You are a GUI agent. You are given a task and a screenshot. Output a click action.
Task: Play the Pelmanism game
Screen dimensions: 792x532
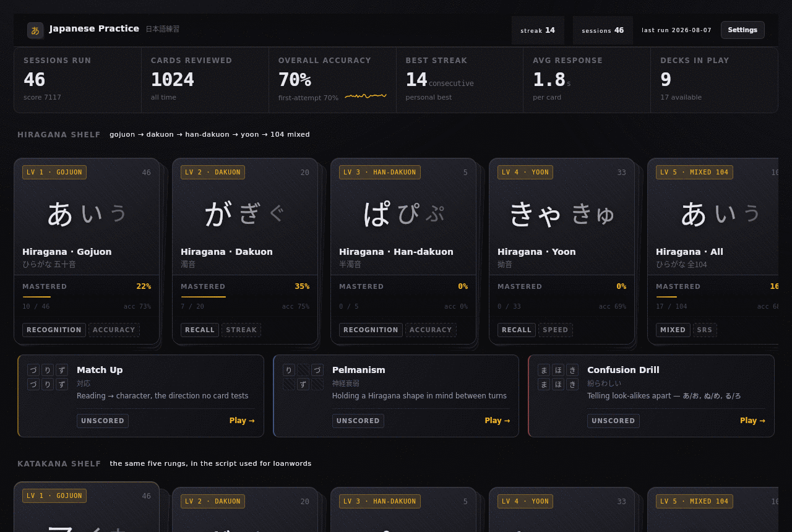497,421
